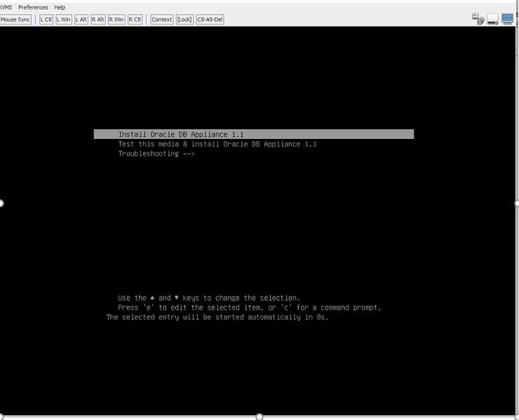Open the Preferences menu
The height and width of the screenshot is (420, 519).
pyautogui.click(x=33, y=7)
